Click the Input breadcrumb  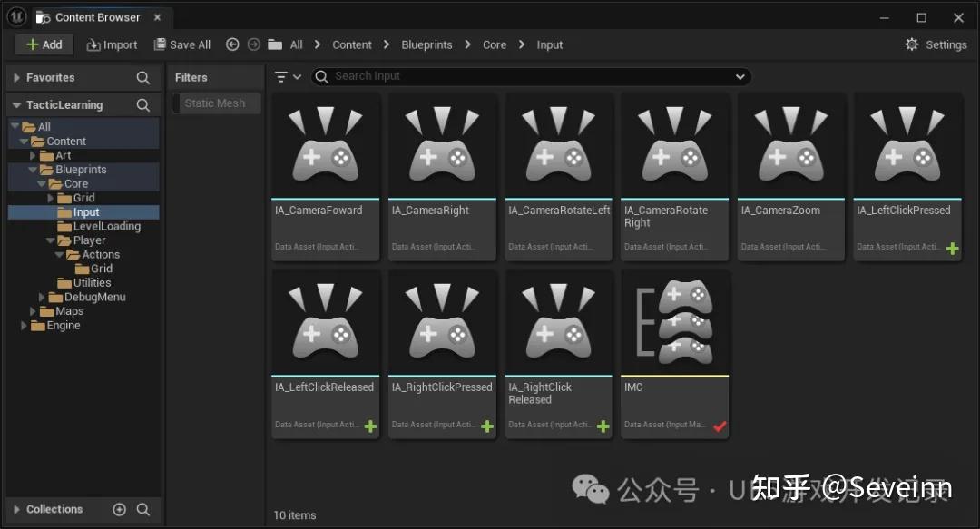click(x=549, y=44)
